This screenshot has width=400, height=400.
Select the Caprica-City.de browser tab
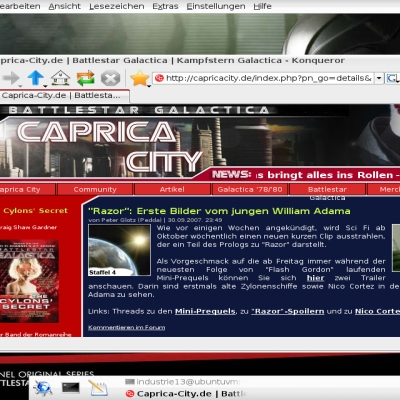click(x=64, y=96)
